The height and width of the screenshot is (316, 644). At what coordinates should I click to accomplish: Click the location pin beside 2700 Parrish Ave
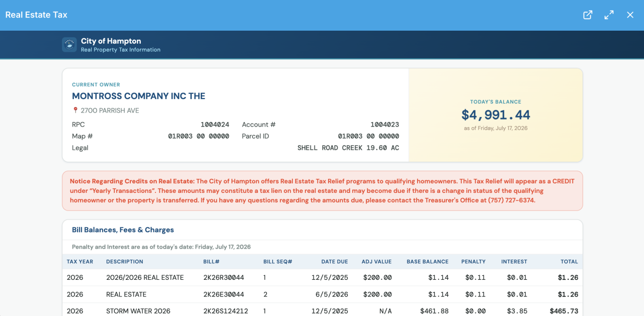tap(75, 111)
